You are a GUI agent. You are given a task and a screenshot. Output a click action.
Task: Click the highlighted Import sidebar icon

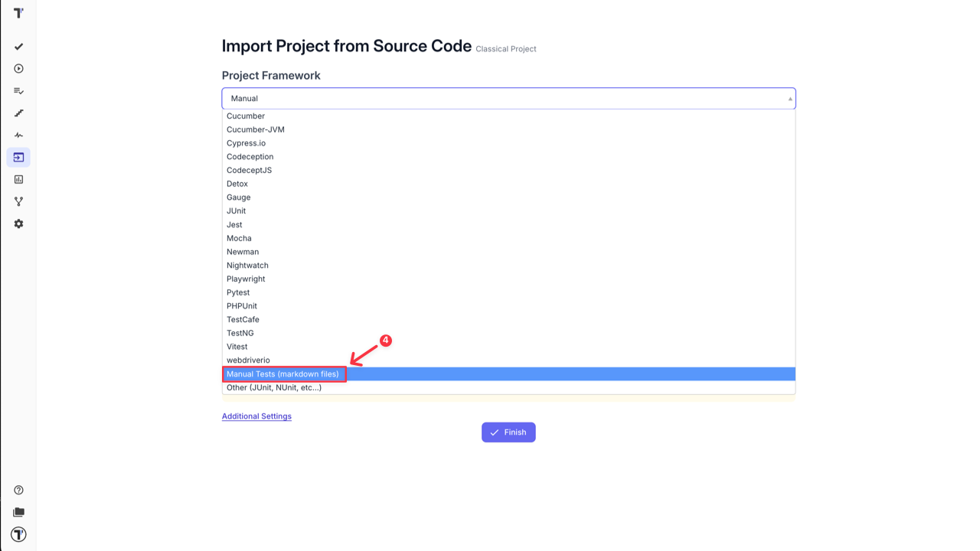click(18, 157)
